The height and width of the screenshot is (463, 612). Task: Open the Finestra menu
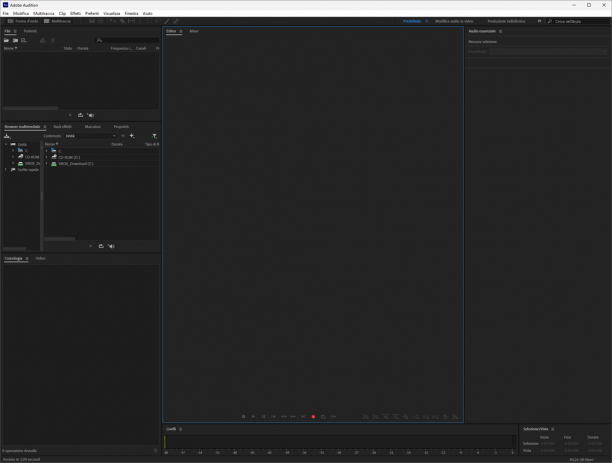(x=132, y=13)
